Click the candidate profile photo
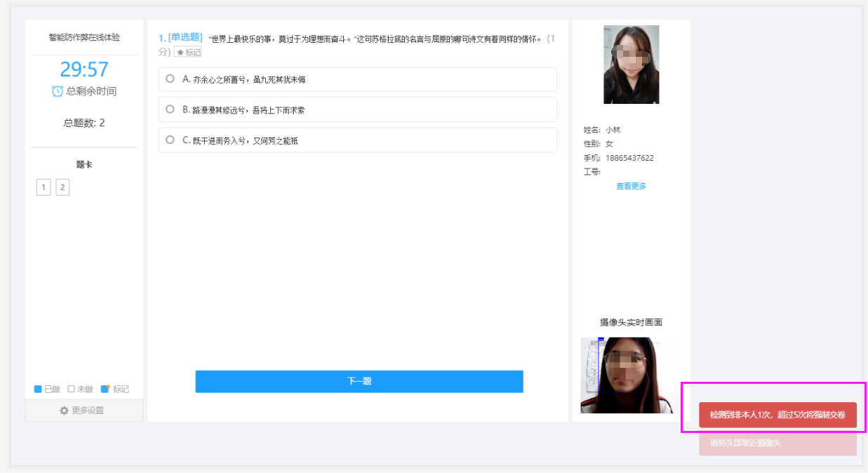868x473 pixels. 631,65
